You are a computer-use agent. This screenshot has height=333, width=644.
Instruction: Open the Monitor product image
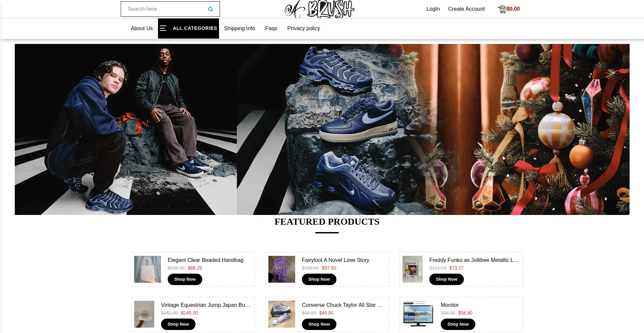click(x=418, y=314)
